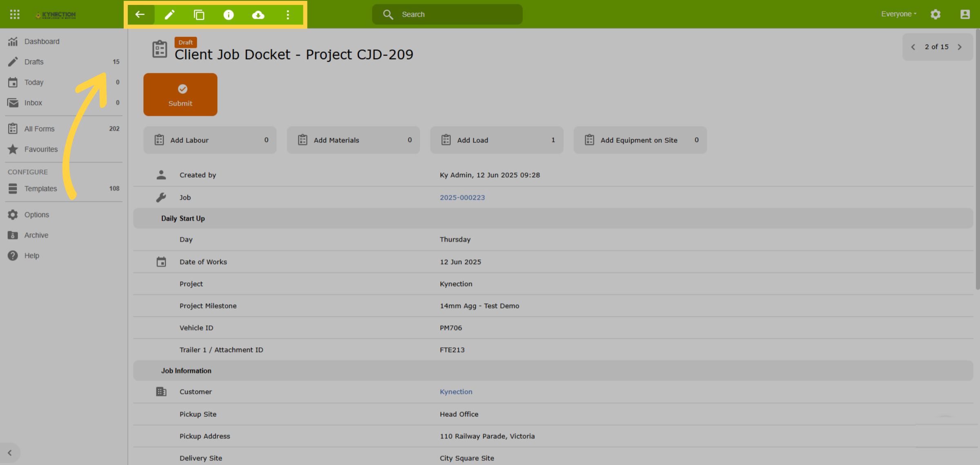
Task: Click the back arrow in the toolbar
Action: click(x=140, y=15)
